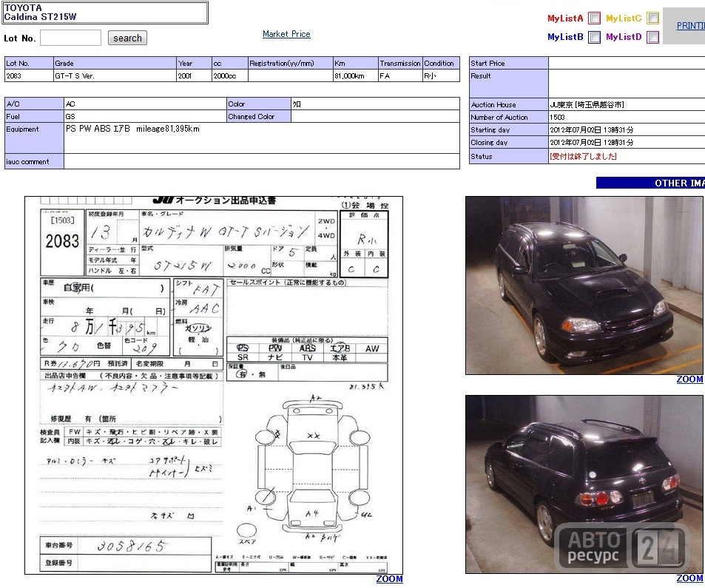Screen dimensions: 705x588
Task: Zoom the front view car photo
Action: 689,379
